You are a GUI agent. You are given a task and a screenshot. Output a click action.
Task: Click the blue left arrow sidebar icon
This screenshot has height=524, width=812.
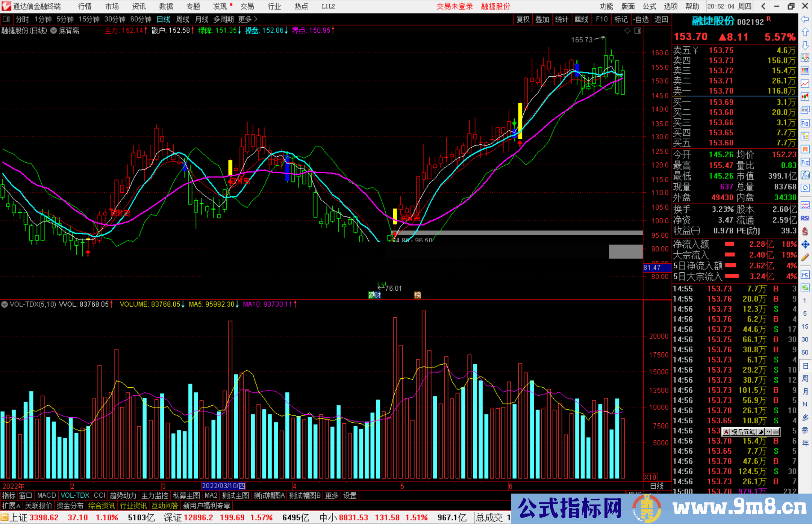[x=805, y=19]
